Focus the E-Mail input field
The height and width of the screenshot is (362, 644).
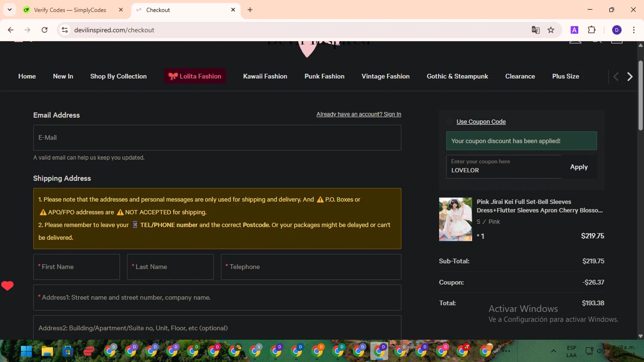(x=217, y=137)
